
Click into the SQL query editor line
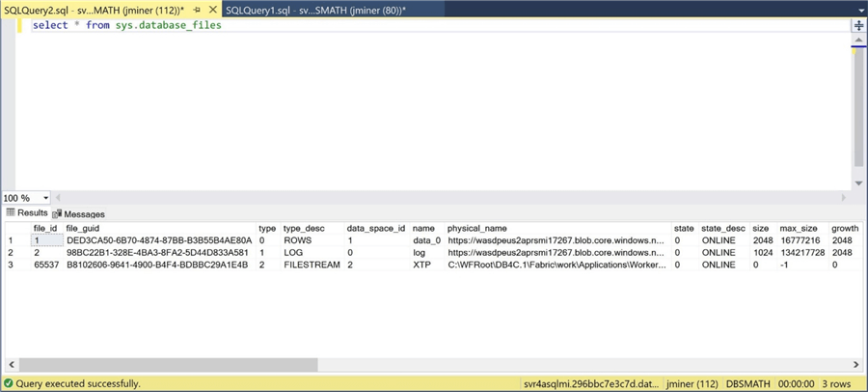pos(440,25)
